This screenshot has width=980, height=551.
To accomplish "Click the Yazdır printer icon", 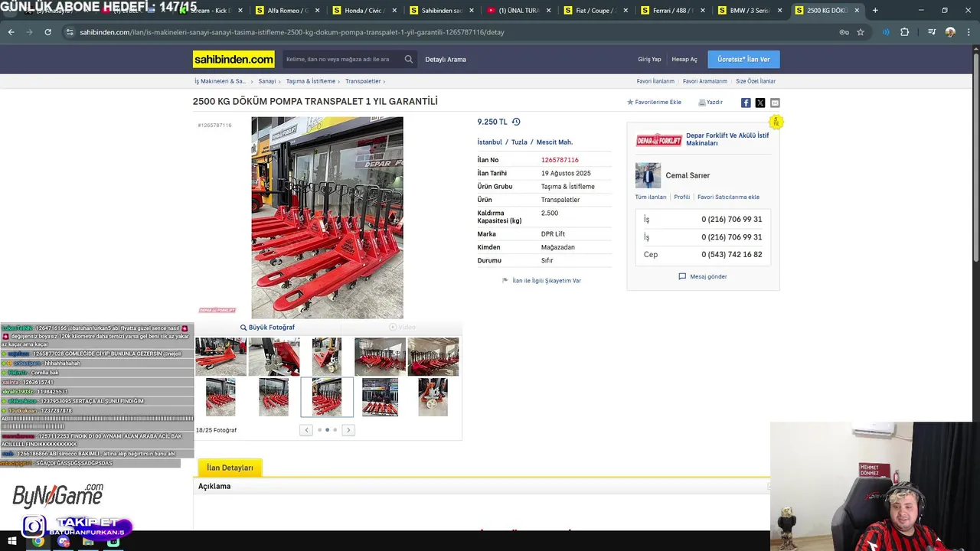I will pos(702,103).
